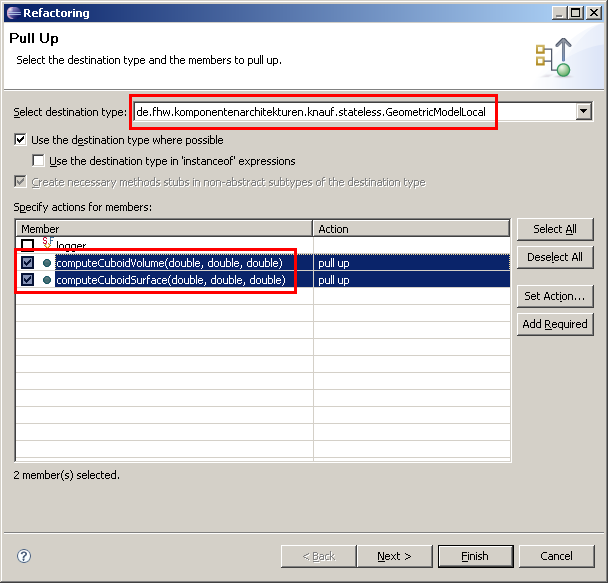Image resolution: width=608 pixels, height=583 pixels.
Task: Click the Pull Up wizard banner icon
Action: [x=553, y=57]
